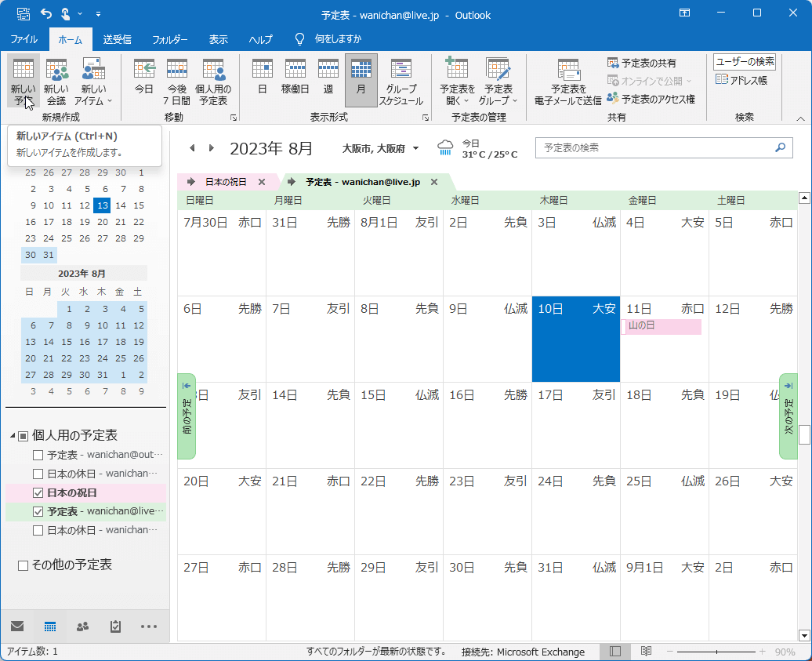Switch to Tasks in navigation bar
This screenshot has height=661, width=812.
[x=115, y=626]
